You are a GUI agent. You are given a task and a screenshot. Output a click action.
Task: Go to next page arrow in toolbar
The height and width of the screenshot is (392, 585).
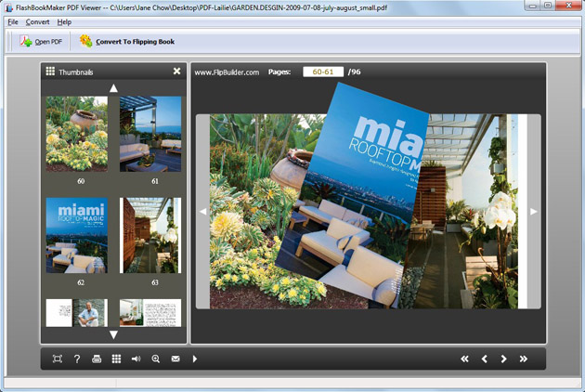504,359
